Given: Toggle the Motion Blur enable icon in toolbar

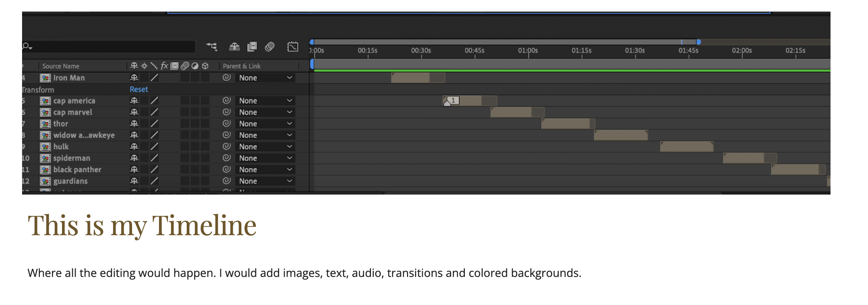Looking at the screenshot, I should 270,47.
